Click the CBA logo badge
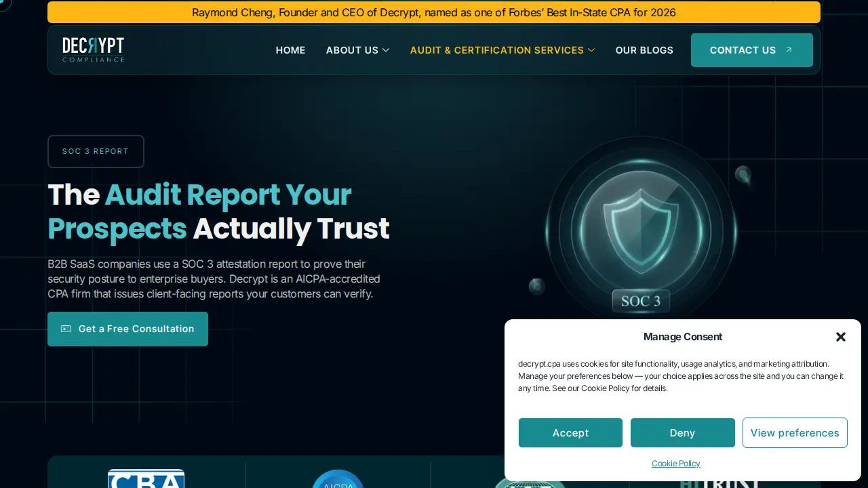 pyautogui.click(x=146, y=479)
